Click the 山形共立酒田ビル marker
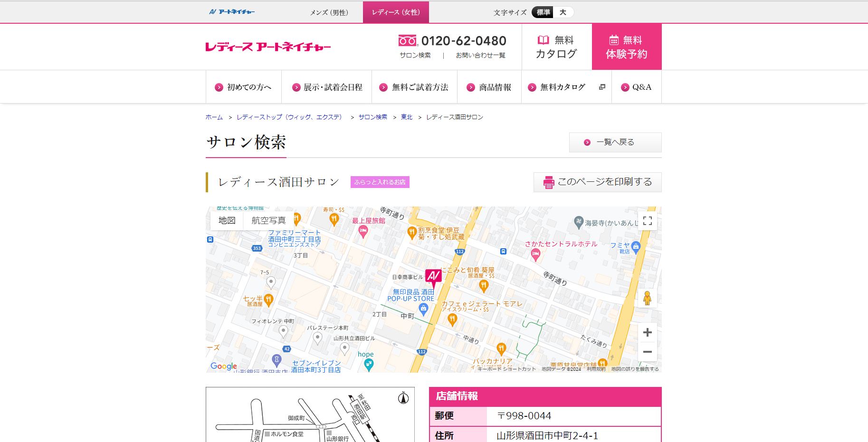868x442 pixels. point(345,349)
